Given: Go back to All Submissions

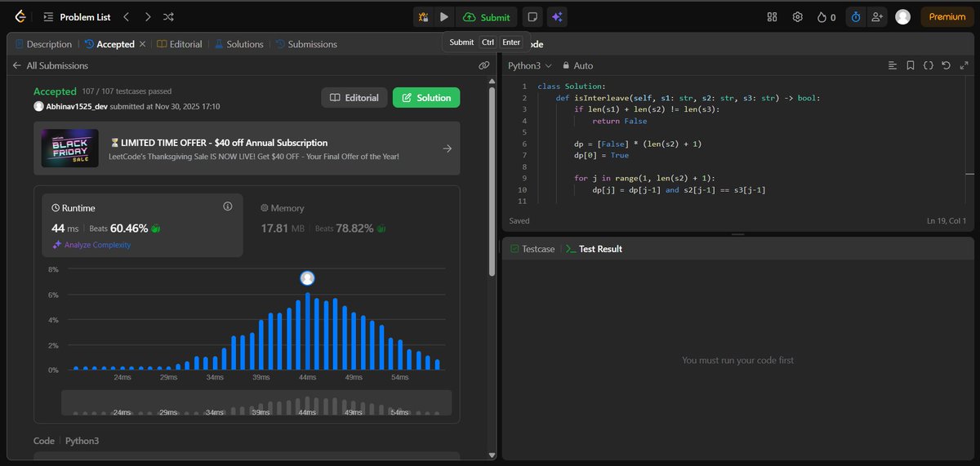Looking at the screenshot, I should click(x=50, y=65).
